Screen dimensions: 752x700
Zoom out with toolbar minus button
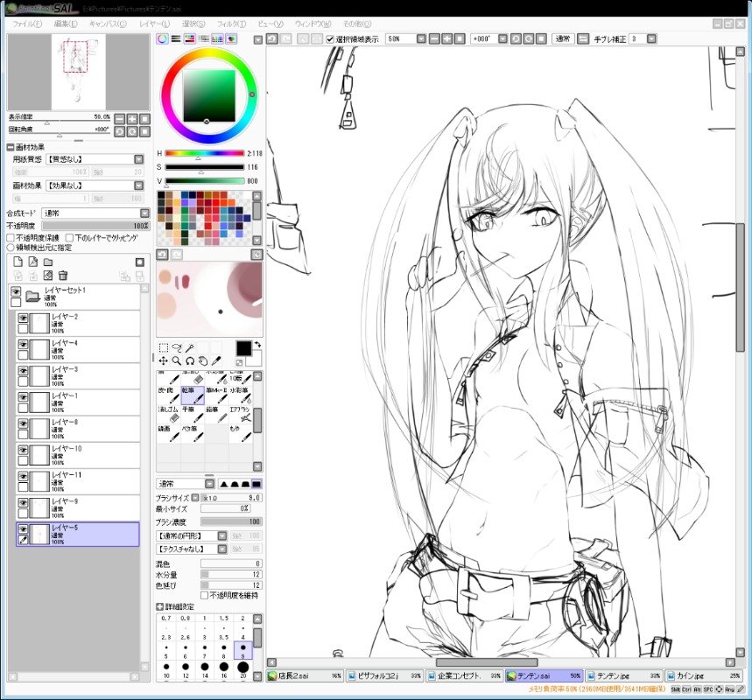point(434,38)
